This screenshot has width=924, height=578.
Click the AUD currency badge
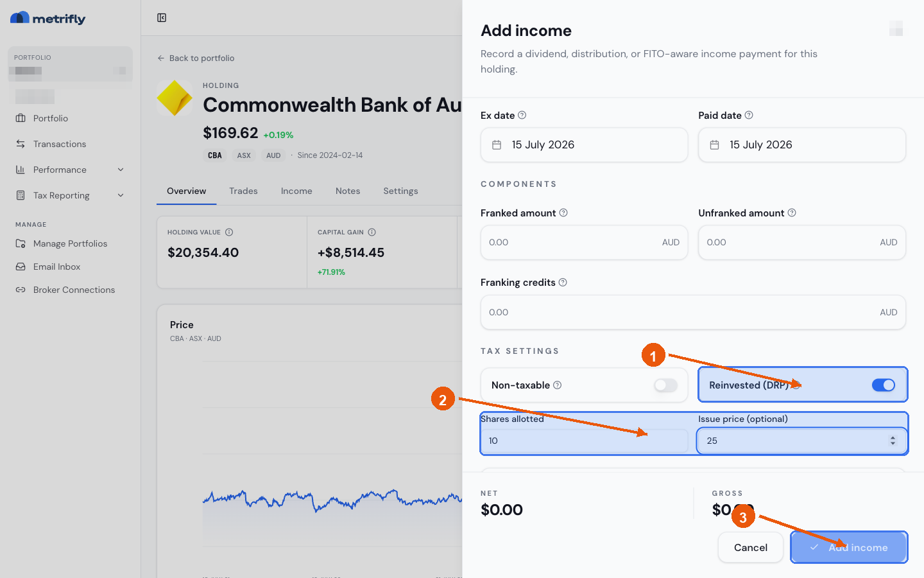point(273,155)
